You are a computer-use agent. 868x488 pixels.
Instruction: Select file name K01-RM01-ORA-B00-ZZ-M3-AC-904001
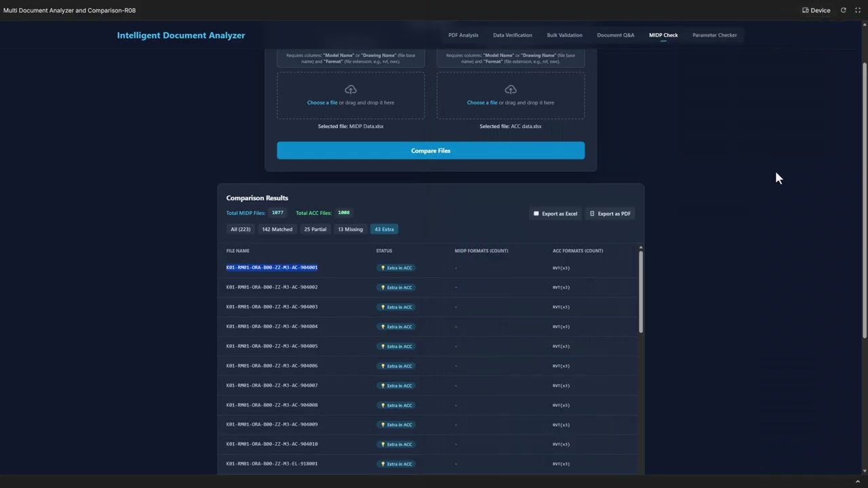click(x=272, y=268)
